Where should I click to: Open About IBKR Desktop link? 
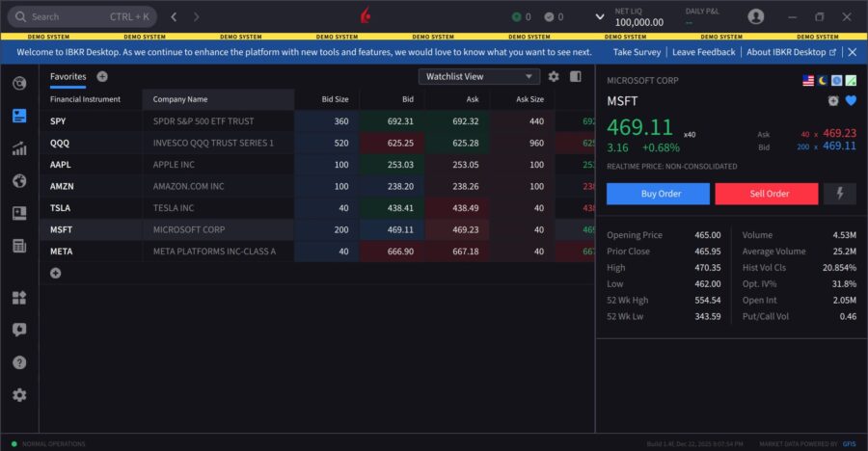tap(791, 52)
